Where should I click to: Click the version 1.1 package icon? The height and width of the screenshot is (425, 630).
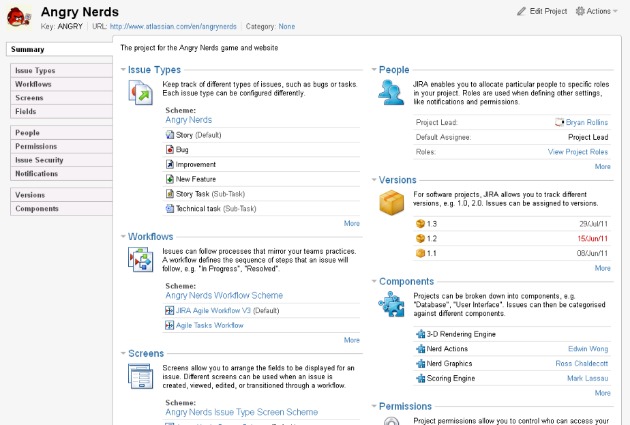[420, 253]
